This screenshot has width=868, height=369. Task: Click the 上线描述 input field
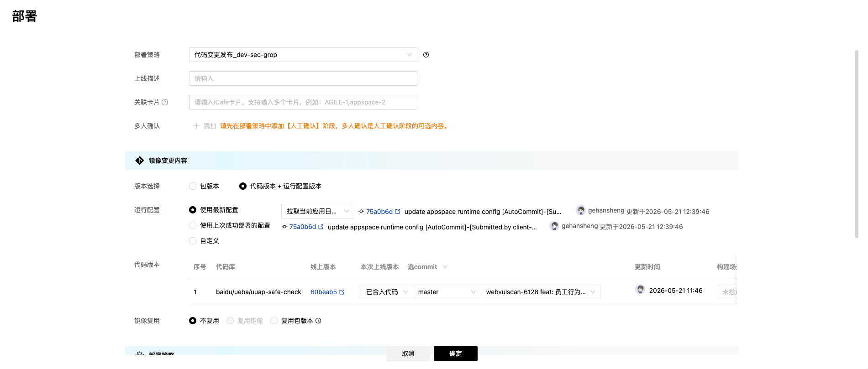point(303,78)
